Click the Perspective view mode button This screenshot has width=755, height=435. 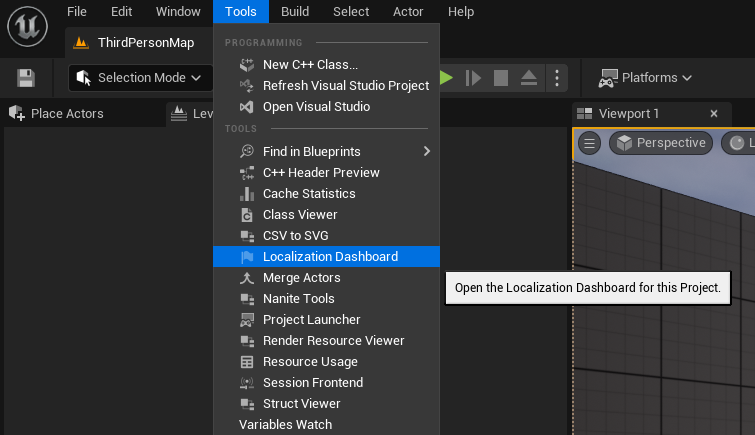pos(660,143)
